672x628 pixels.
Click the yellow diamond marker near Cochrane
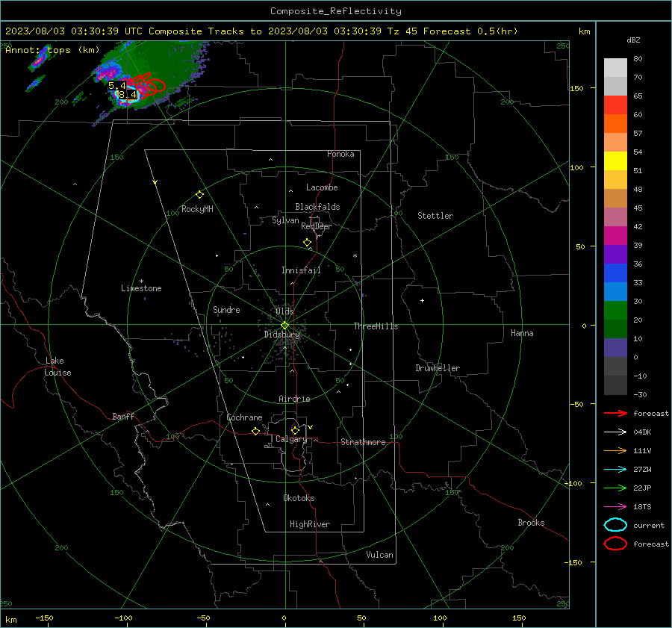pos(255,432)
